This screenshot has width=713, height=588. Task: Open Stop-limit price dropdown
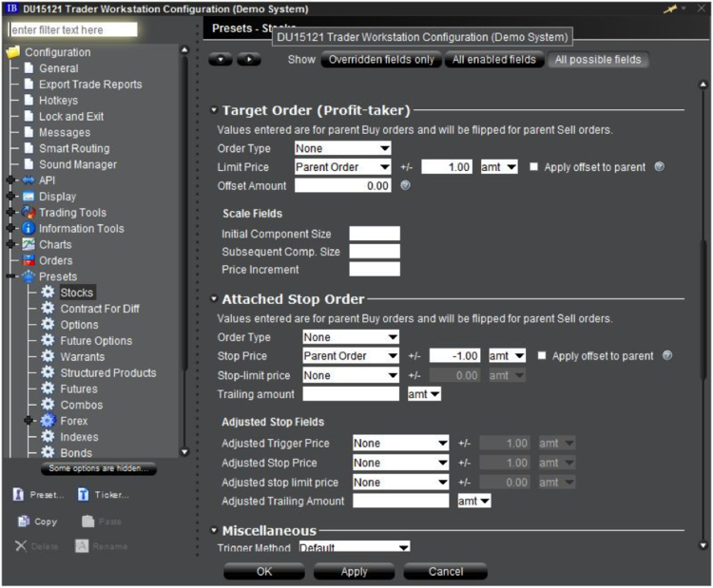point(351,375)
